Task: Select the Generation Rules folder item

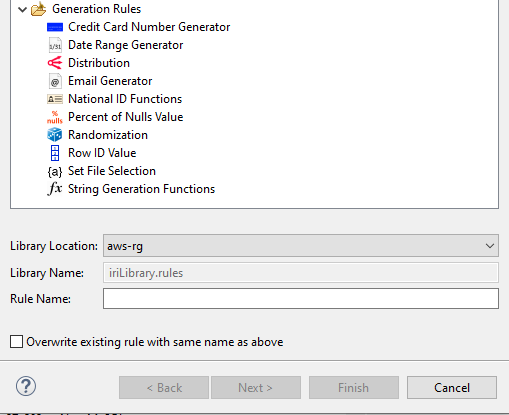Action: point(97,9)
